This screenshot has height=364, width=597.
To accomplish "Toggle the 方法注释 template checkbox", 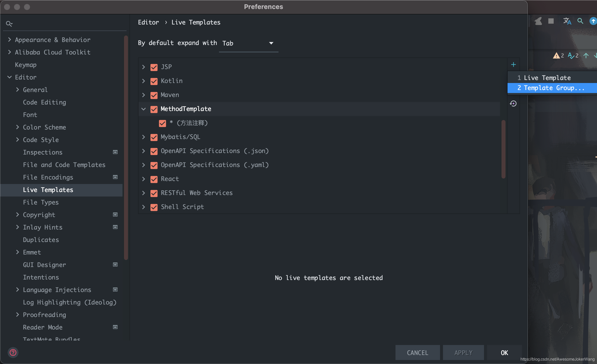I will [162, 123].
